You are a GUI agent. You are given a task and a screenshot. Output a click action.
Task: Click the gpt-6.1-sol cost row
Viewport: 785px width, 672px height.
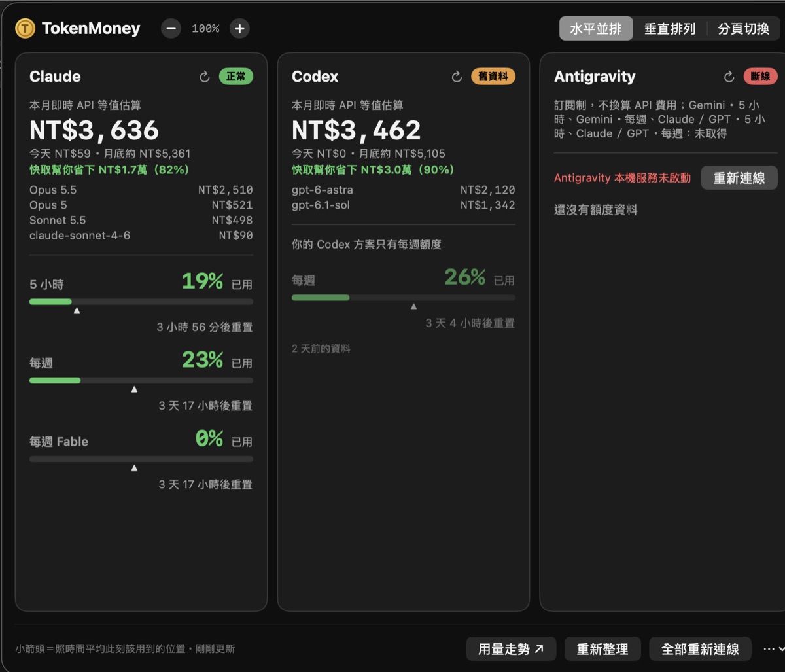point(404,205)
